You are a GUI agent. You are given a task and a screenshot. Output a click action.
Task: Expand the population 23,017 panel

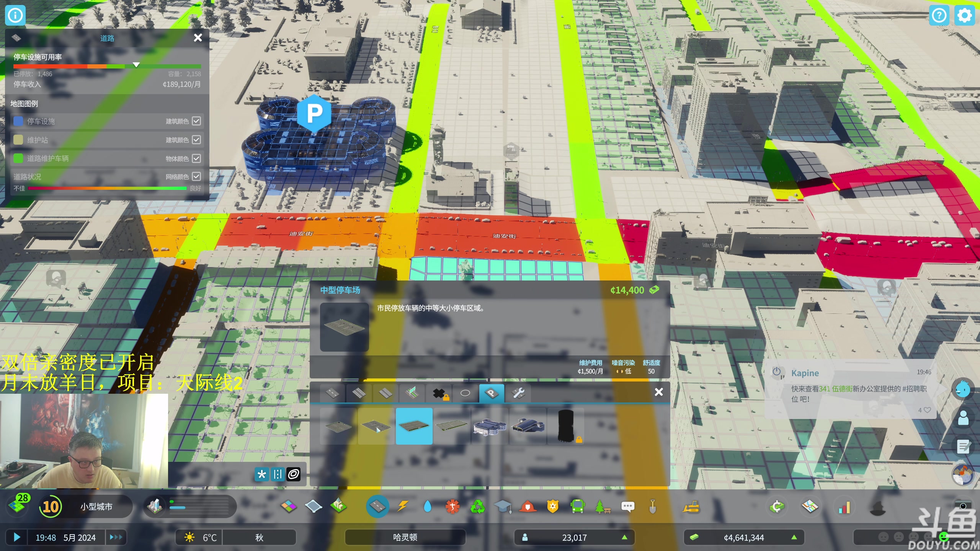point(574,537)
